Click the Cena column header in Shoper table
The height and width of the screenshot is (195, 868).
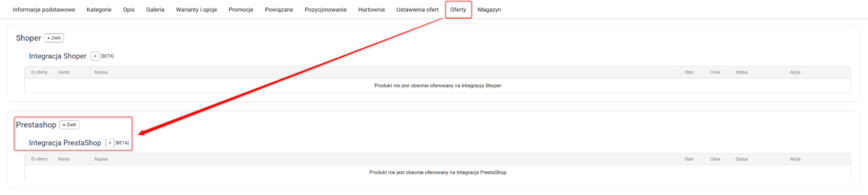point(715,72)
